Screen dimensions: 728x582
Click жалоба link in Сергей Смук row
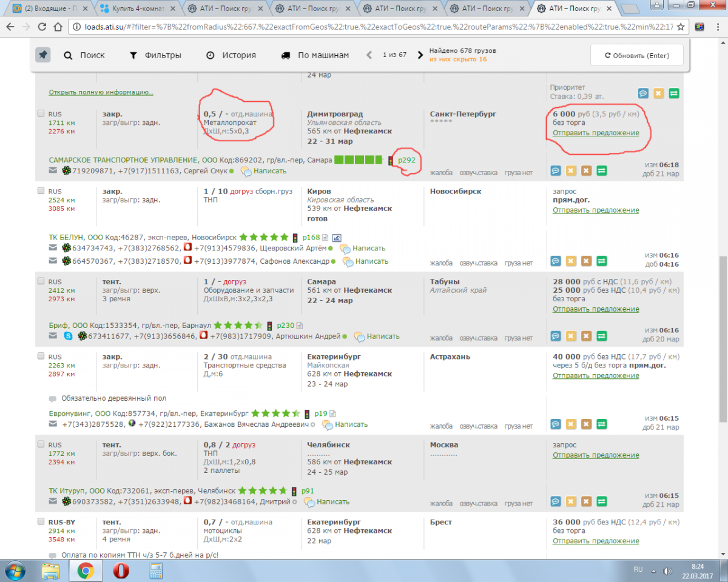(441, 173)
